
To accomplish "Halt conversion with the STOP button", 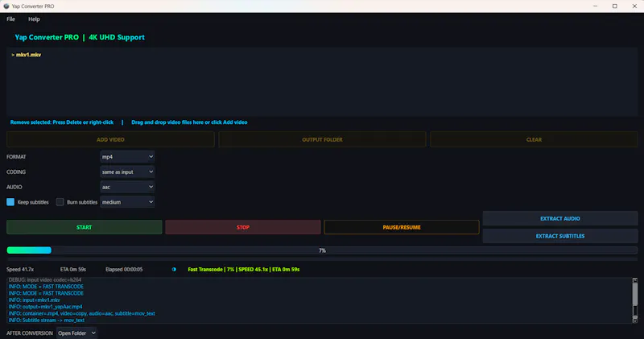I will coord(243,227).
